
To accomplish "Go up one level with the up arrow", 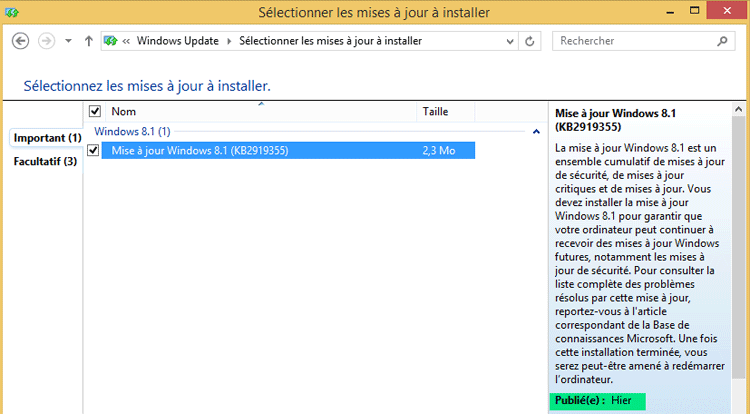I will point(89,41).
